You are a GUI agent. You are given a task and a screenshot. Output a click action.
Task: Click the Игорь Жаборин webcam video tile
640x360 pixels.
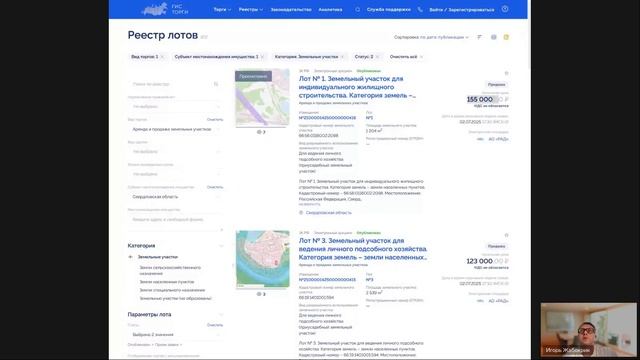tap(589, 329)
